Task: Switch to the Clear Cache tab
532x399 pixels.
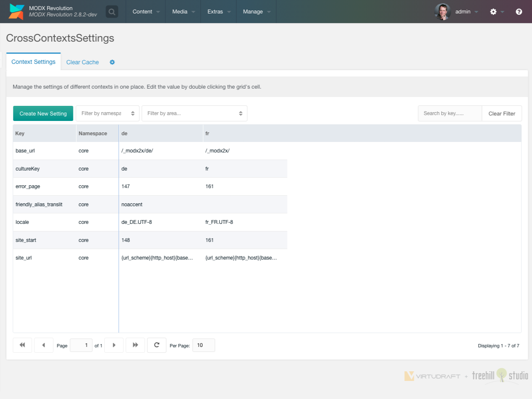Action: pos(83,62)
